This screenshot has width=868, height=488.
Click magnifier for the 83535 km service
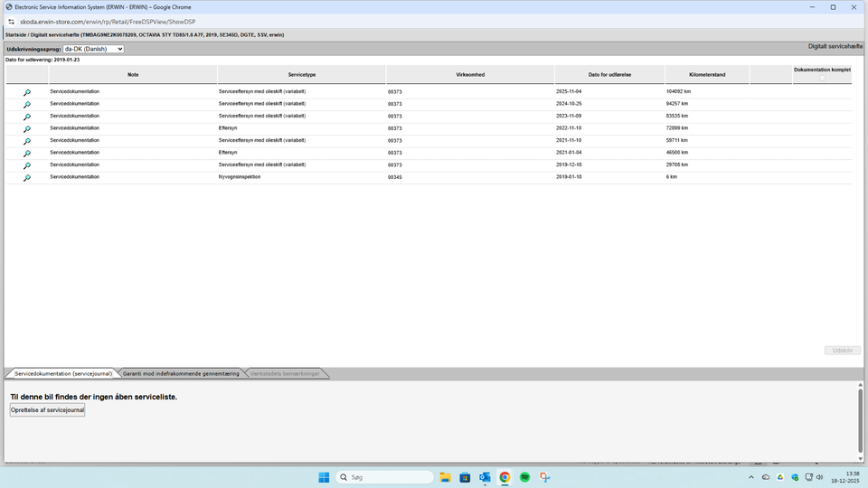tap(27, 117)
